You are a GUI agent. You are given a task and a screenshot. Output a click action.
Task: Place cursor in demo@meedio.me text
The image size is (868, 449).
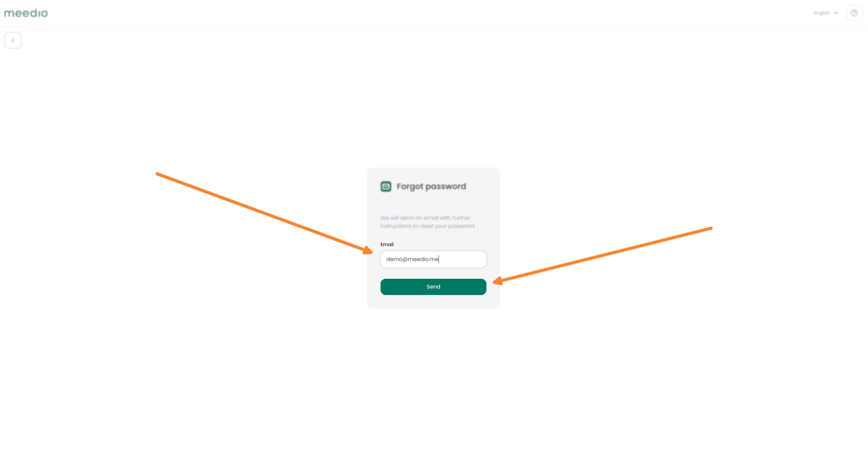click(412, 259)
